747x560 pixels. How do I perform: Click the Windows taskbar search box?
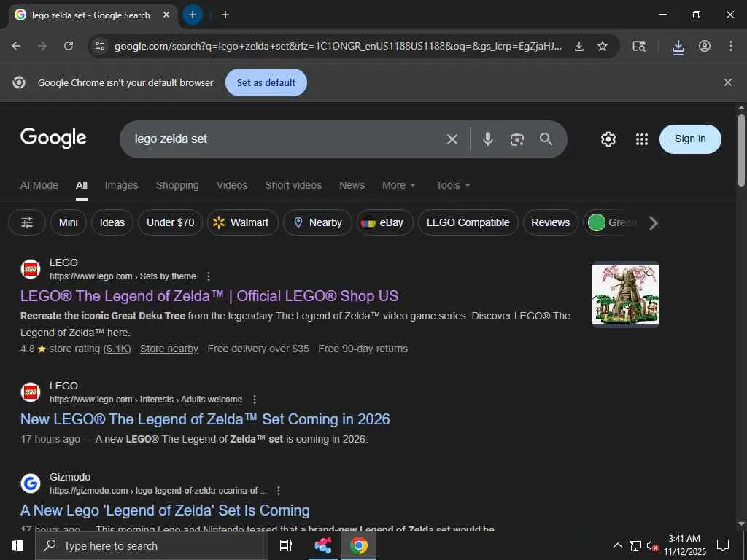[152, 545]
